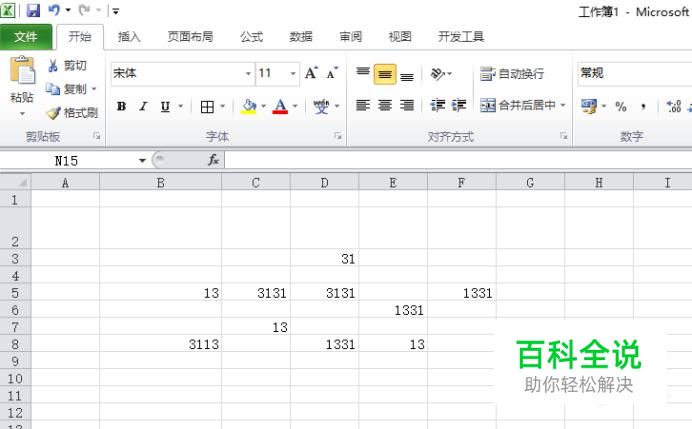Customize quick access toolbar dropdown

point(116,11)
